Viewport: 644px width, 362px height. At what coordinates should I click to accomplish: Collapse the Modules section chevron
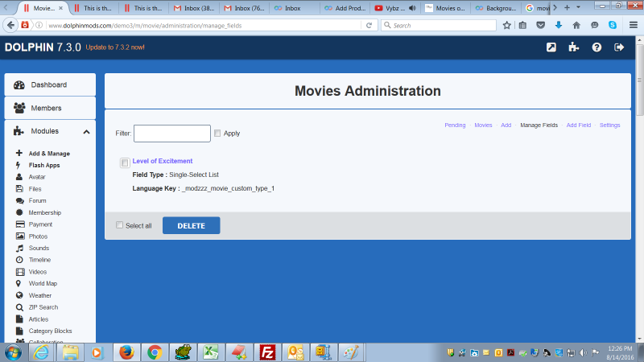click(x=86, y=132)
